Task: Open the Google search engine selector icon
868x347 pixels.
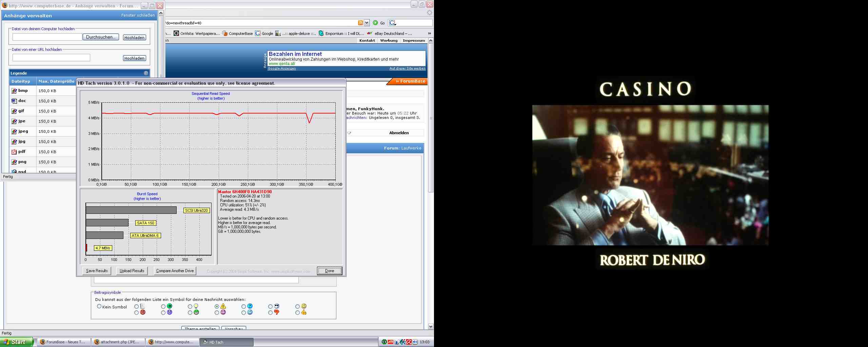Action: click(393, 23)
